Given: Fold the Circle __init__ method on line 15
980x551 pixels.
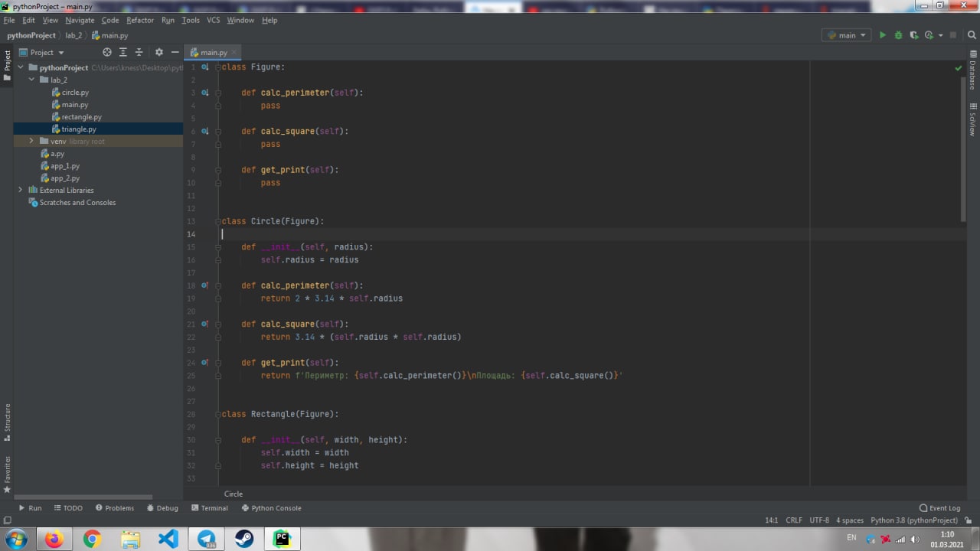Looking at the screenshot, I should [218, 247].
